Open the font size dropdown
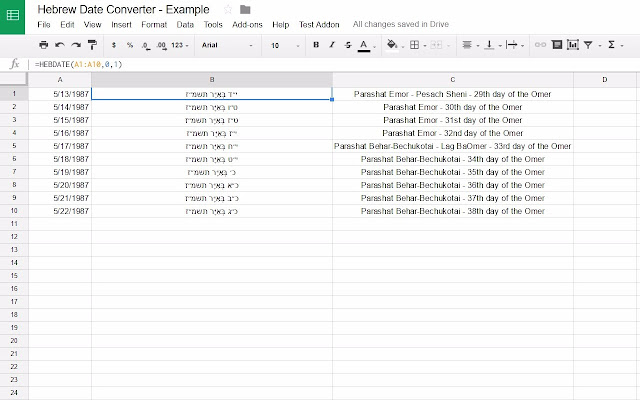Screen dimensions: 640x400 tap(285, 45)
